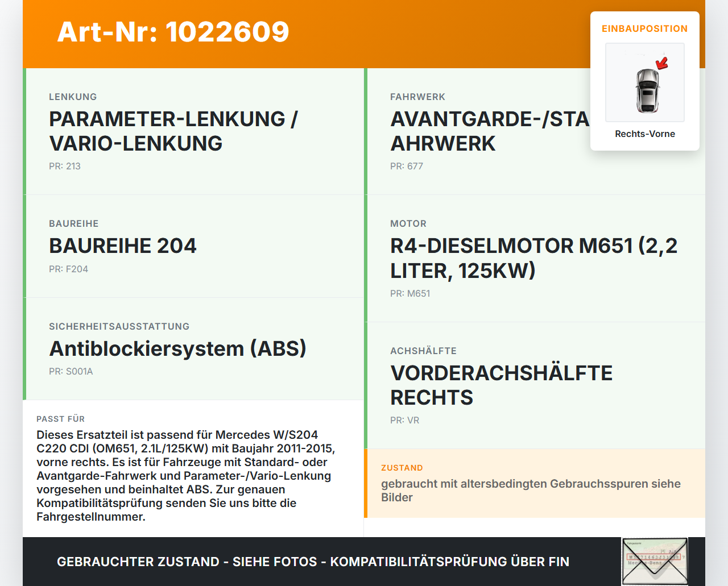
Task: Click the 'PR: S001A' code
Action: pyautogui.click(x=71, y=371)
